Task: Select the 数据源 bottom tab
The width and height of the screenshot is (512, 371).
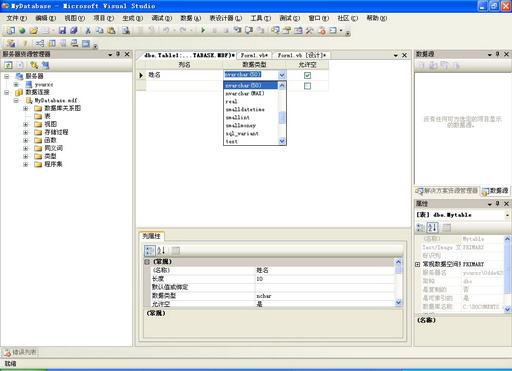Action: 495,191
